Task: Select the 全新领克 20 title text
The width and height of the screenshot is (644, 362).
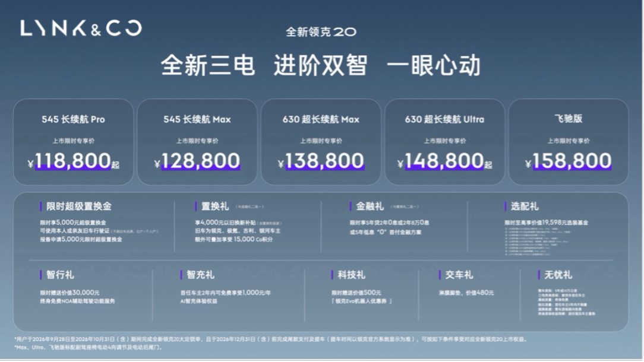Action: [321, 32]
